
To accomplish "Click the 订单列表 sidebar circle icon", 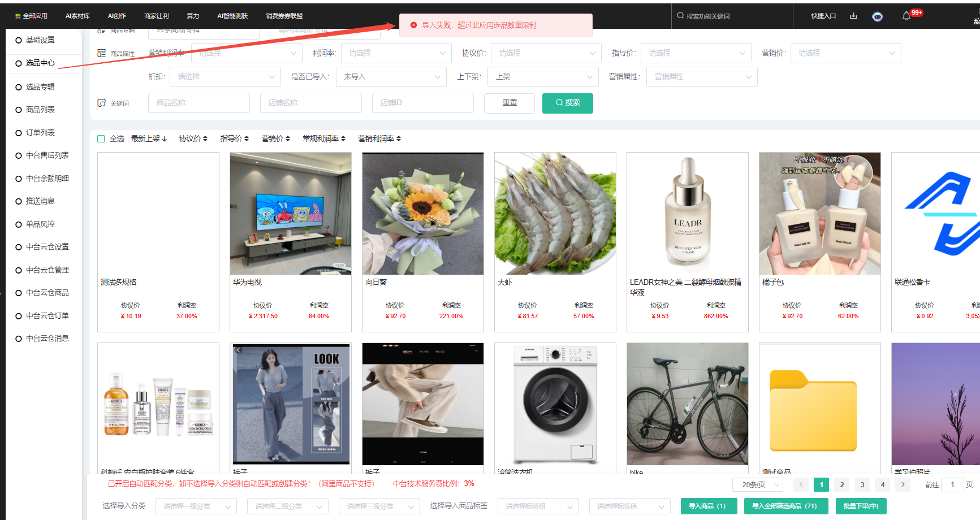I will coord(19,133).
